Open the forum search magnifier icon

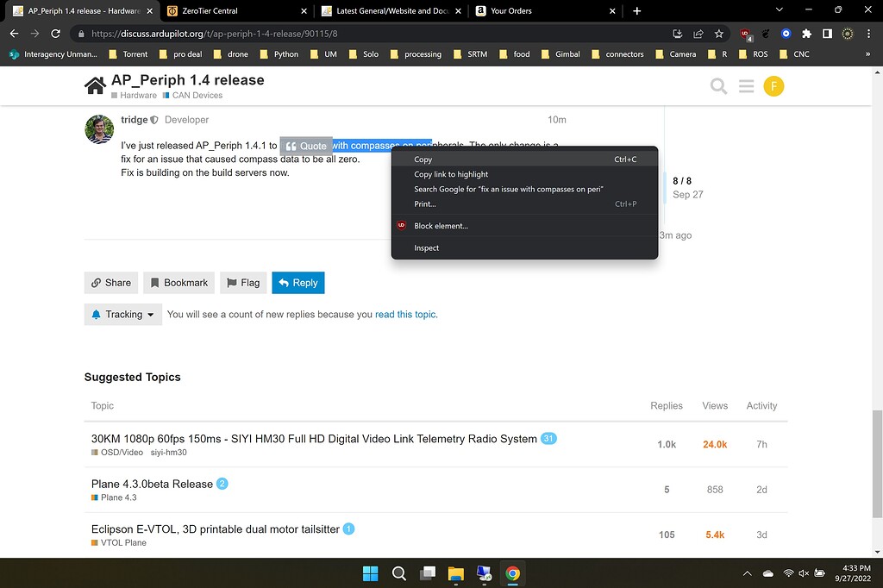click(x=718, y=85)
